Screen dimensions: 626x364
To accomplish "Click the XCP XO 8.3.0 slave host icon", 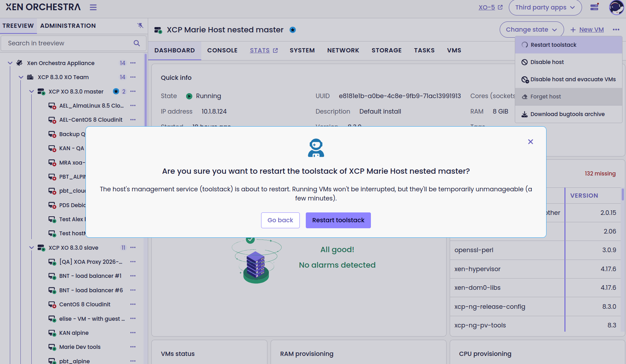I will [x=42, y=248].
